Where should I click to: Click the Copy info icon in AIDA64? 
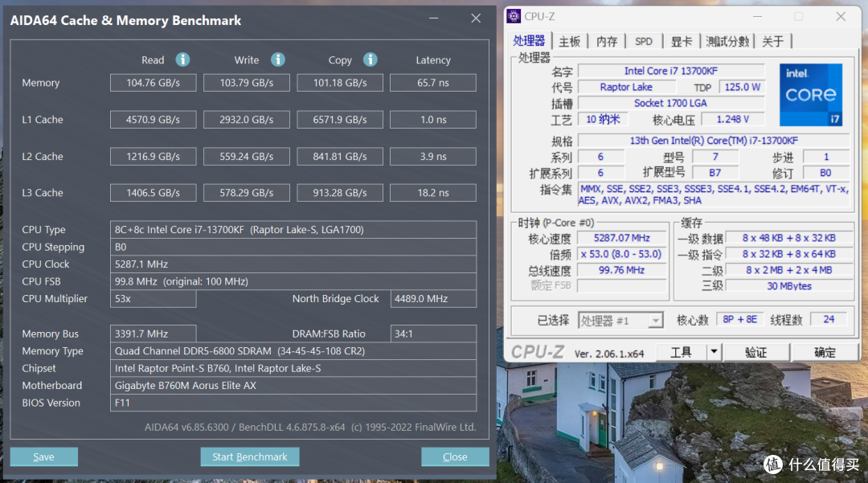[371, 59]
